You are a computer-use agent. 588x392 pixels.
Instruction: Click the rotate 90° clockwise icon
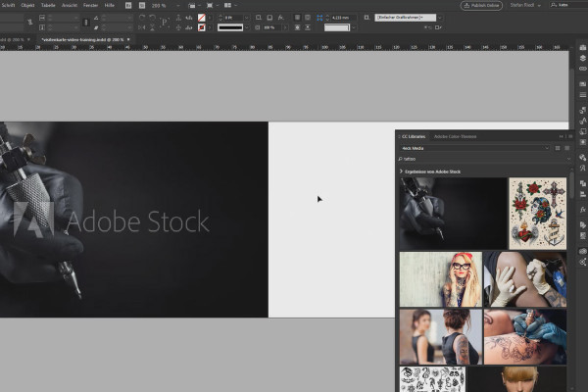coord(141,18)
